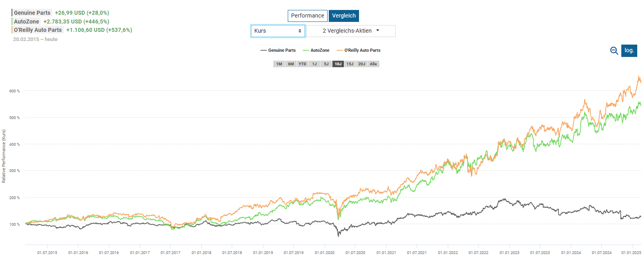Screen dimensions: 644x260
Task: Click the zoom-out magnifier icon
Action: pyautogui.click(x=614, y=51)
